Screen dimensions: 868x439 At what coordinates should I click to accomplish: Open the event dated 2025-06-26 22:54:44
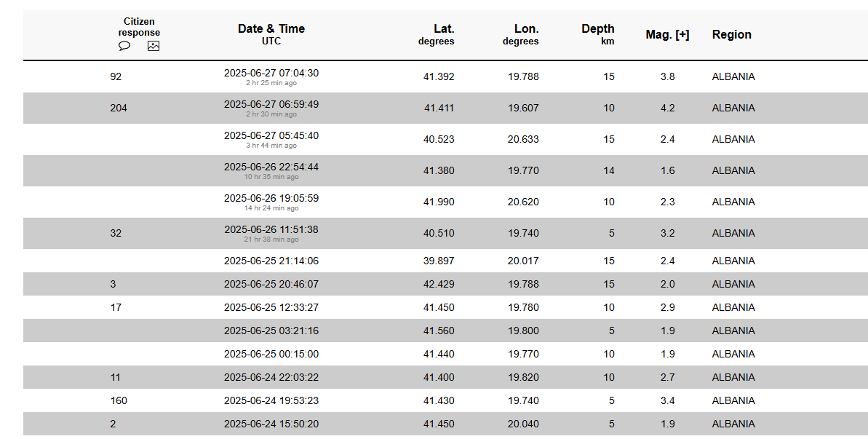pyautogui.click(x=271, y=167)
